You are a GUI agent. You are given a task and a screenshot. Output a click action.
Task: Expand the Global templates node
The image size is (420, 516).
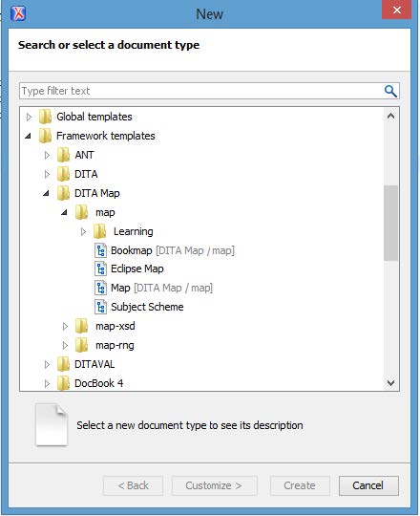point(29,117)
